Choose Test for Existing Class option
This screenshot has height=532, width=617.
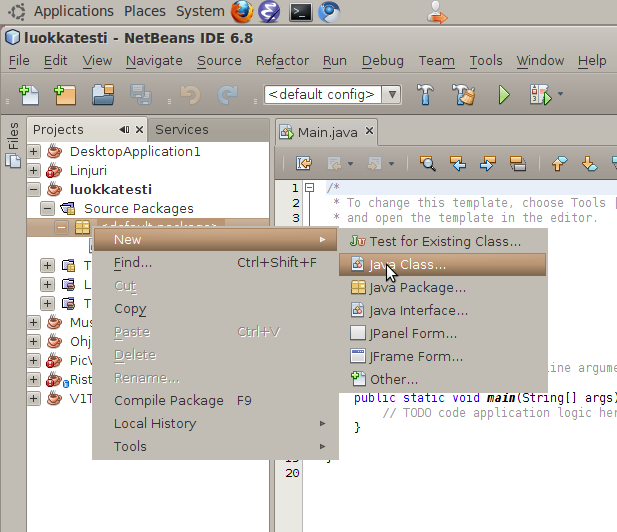click(x=442, y=241)
